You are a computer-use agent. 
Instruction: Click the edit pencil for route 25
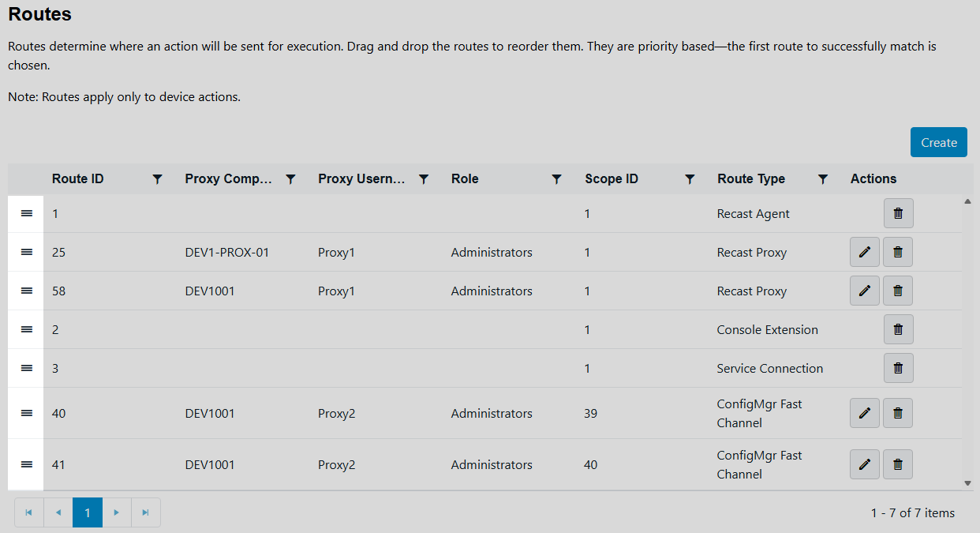tap(864, 253)
